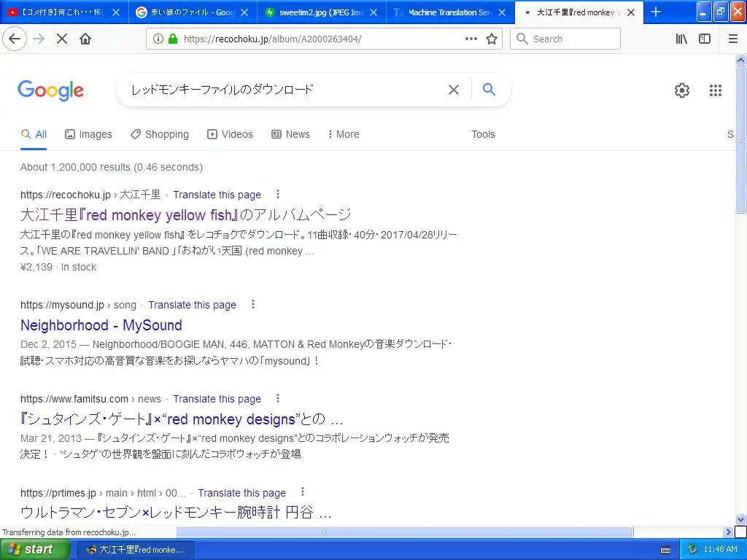
Task: Show site information icon in address bar
Action: tap(158, 39)
